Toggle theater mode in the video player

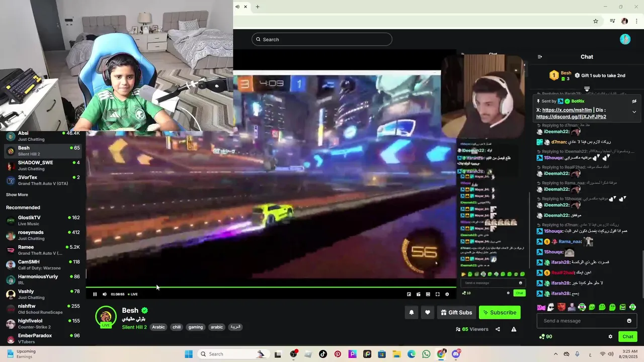pos(428,294)
